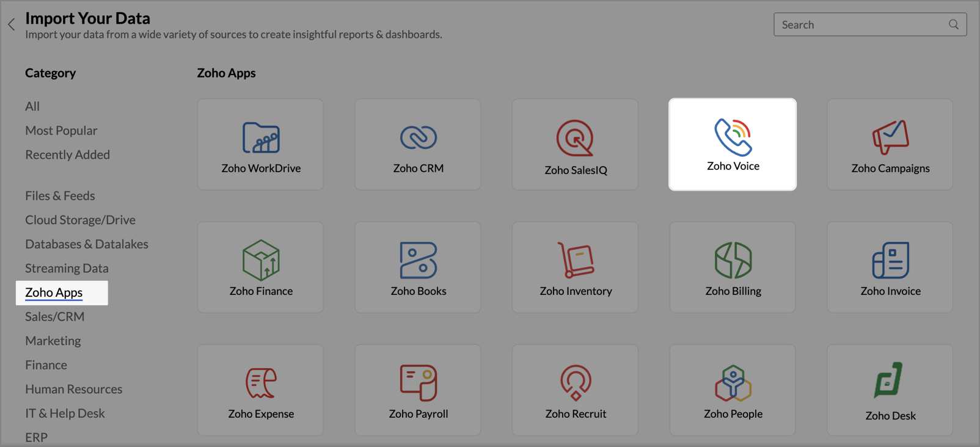Screen dimensions: 980x447
Task: Select the Finance category
Action: coord(46,365)
